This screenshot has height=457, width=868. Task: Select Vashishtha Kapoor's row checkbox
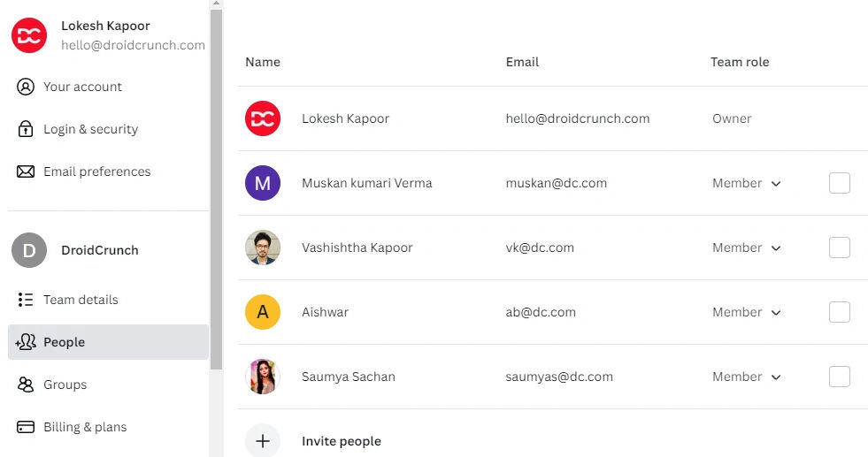tap(839, 248)
